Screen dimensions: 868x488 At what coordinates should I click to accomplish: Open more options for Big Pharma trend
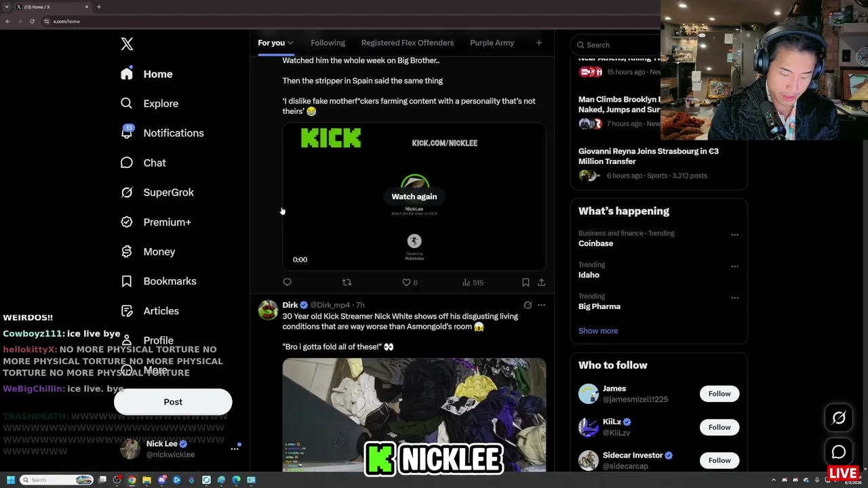click(x=734, y=298)
